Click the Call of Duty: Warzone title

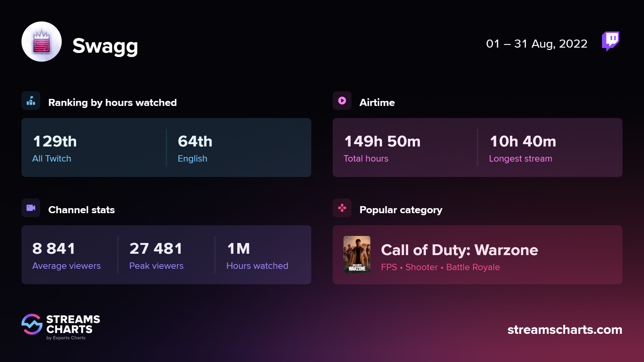tap(460, 250)
